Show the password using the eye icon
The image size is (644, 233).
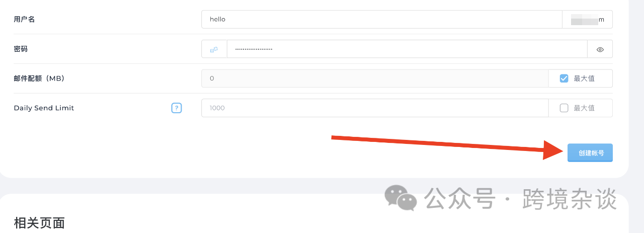[x=600, y=49]
